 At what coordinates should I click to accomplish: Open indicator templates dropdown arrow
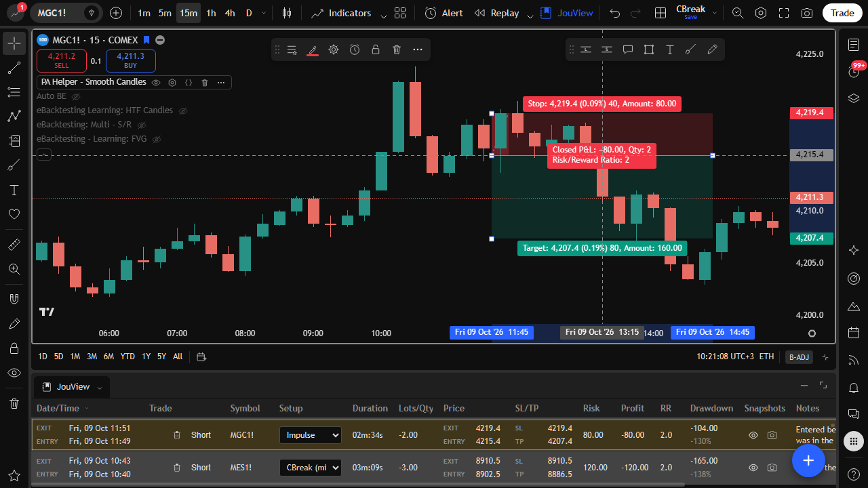click(x=384, y=15)
